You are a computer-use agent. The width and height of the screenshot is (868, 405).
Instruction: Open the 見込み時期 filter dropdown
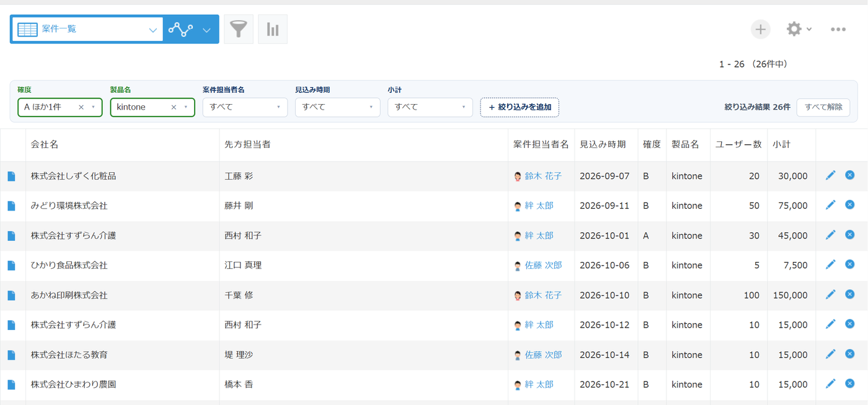[x=337, y=107]
